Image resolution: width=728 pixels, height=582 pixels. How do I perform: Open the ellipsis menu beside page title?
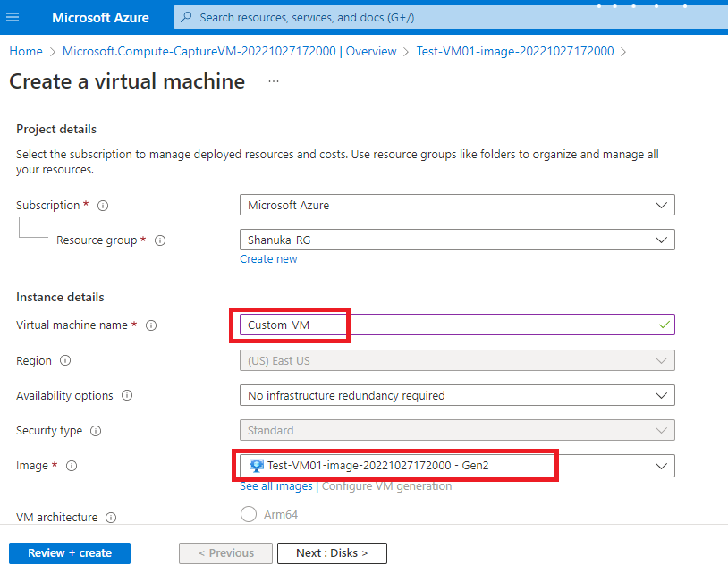[x=273, y=81]
